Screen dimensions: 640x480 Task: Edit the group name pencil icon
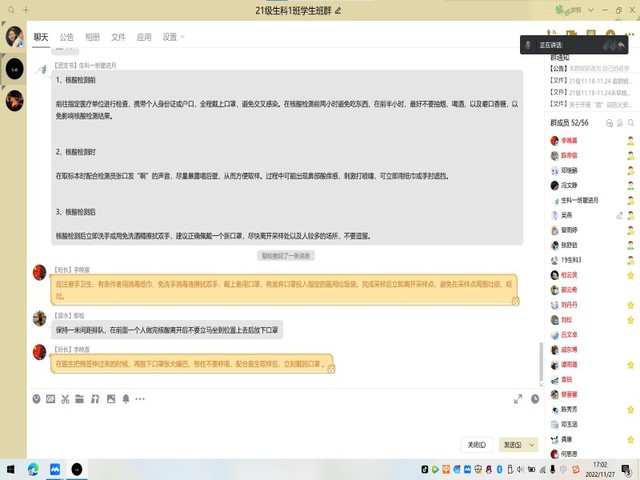[x=338, y=10]
